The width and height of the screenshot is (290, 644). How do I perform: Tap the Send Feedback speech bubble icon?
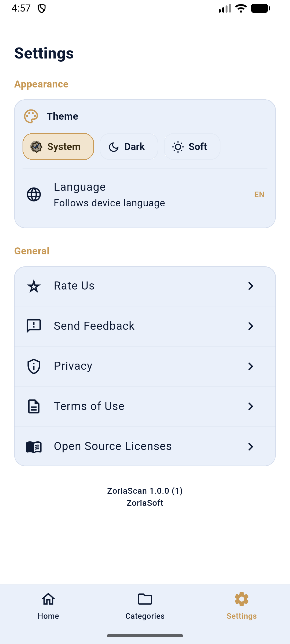[34, 326]
